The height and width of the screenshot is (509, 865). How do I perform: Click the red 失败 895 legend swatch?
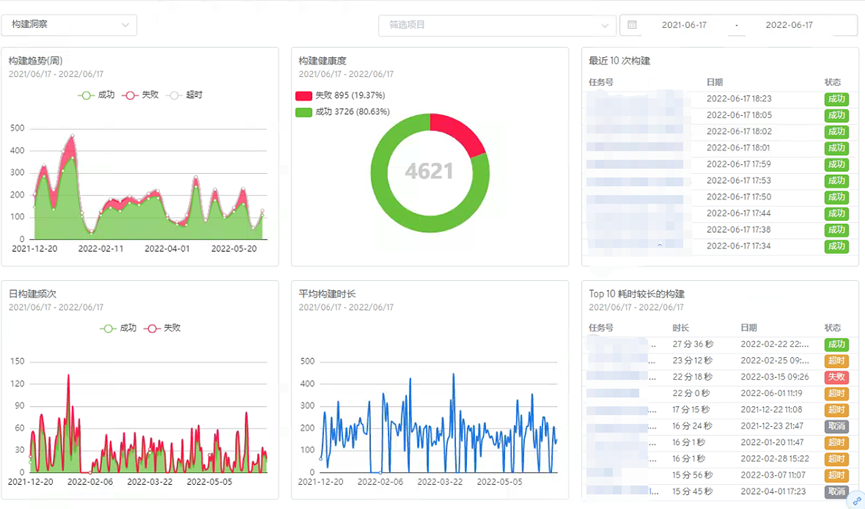tap(304, 95)
